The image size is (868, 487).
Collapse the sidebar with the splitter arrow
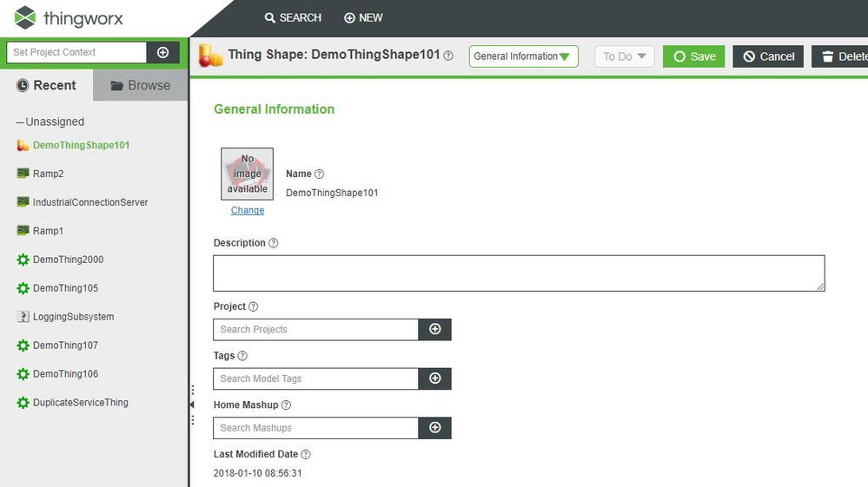[x=192, y=405]
